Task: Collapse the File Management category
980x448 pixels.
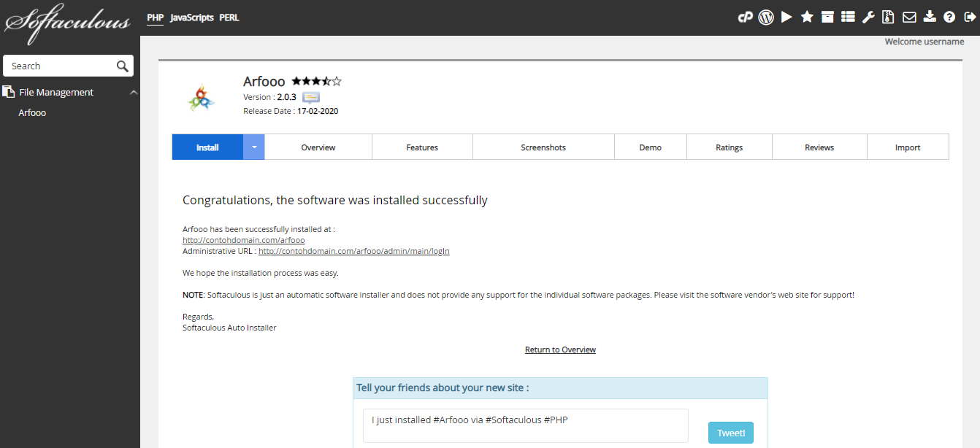Action: coord(134,93)
